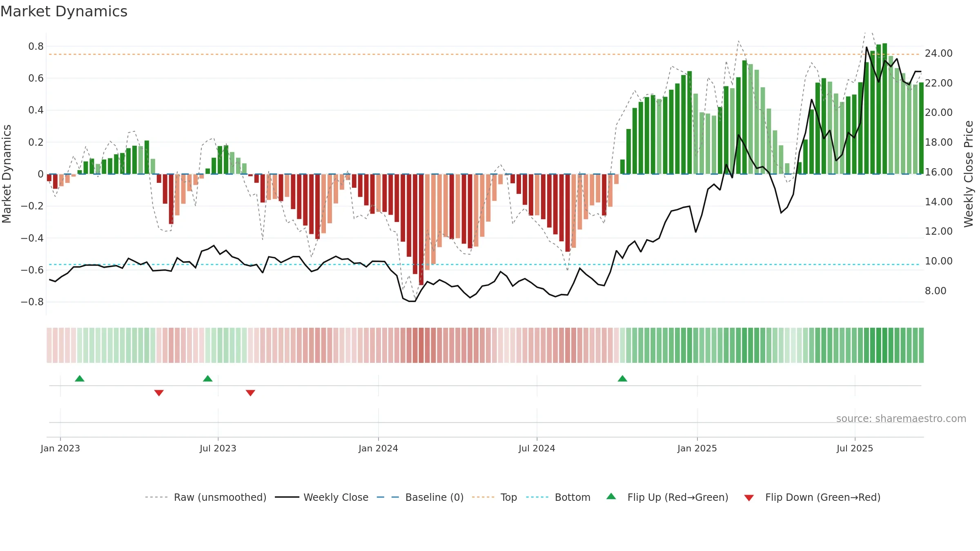Click the Jul 2024 x-axis label
This screenshot has height=551, width=980.
[537, 448]
